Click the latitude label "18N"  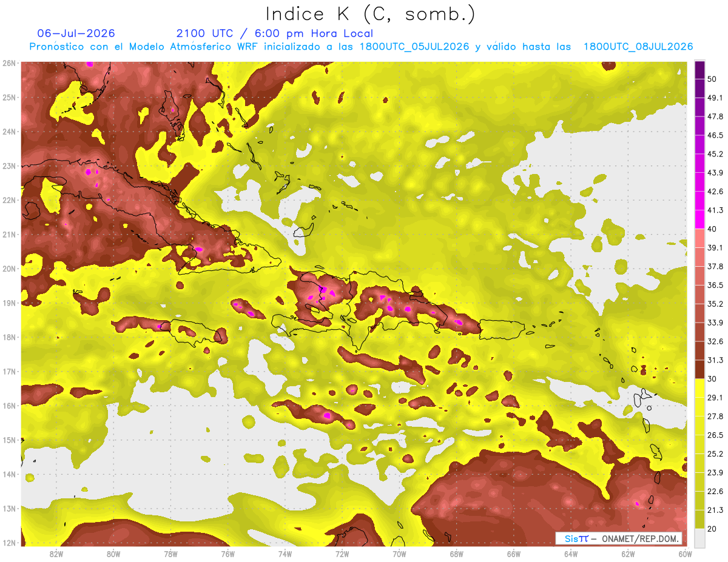pos(9,337)
